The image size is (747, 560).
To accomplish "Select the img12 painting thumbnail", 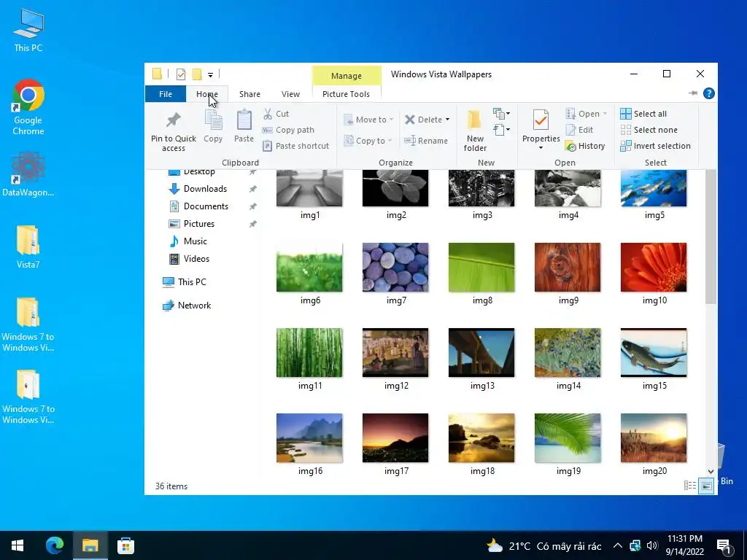I will coord(395,352).
